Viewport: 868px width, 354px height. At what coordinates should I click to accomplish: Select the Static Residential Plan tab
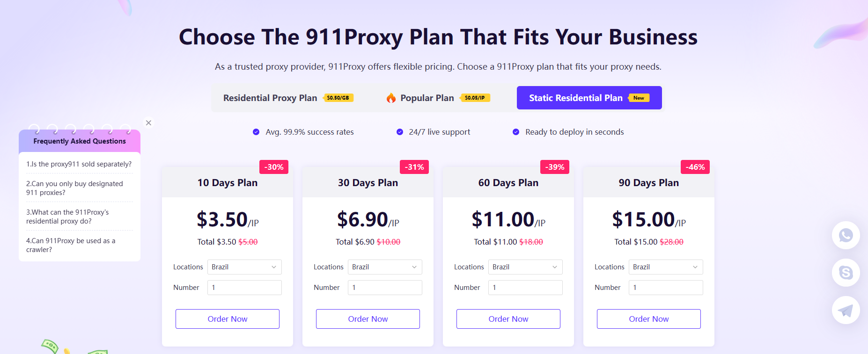click(576, 98)
